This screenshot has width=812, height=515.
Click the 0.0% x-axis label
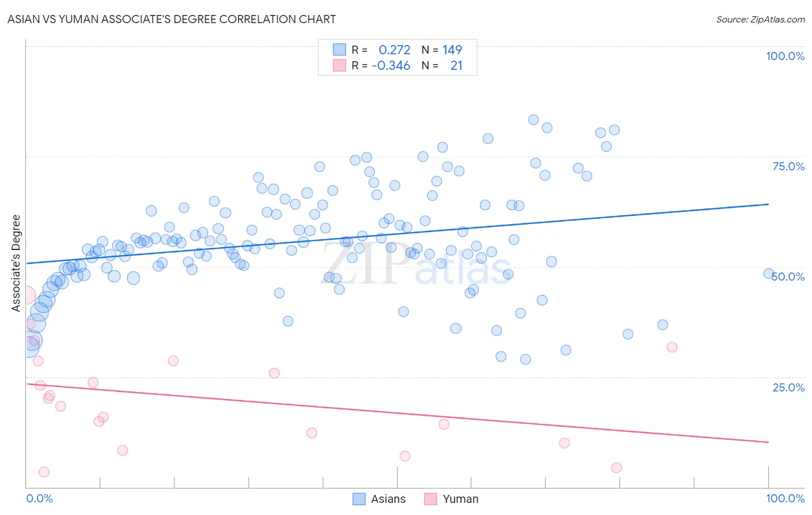(x=39, y=498)
